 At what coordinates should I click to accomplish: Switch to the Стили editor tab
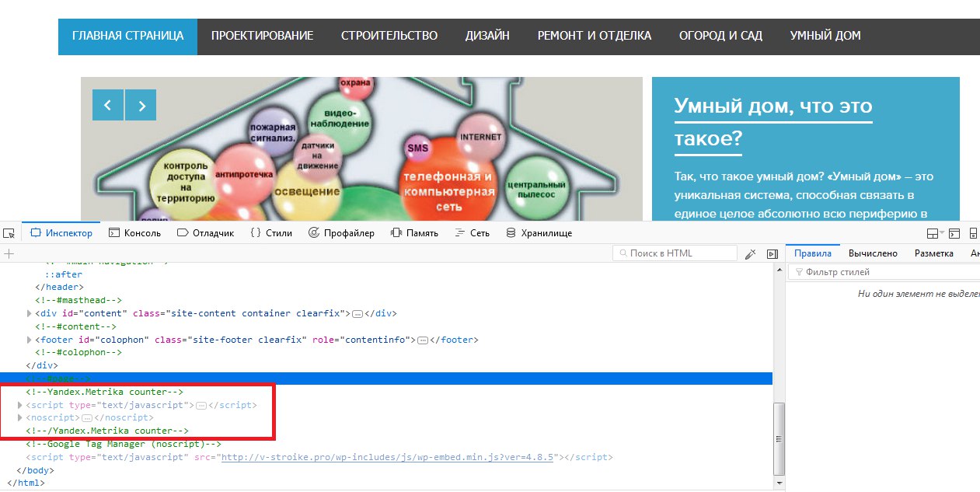[271, 233]
